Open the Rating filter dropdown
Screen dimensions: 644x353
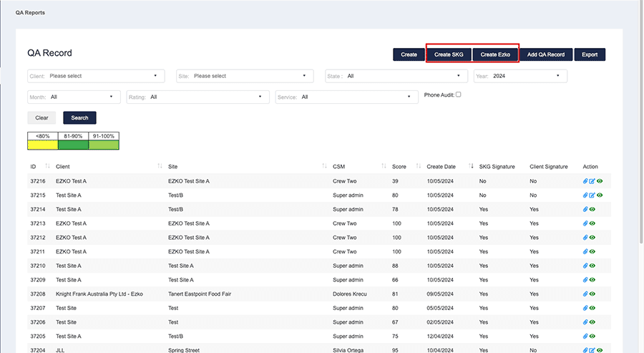tap(197, 97)
